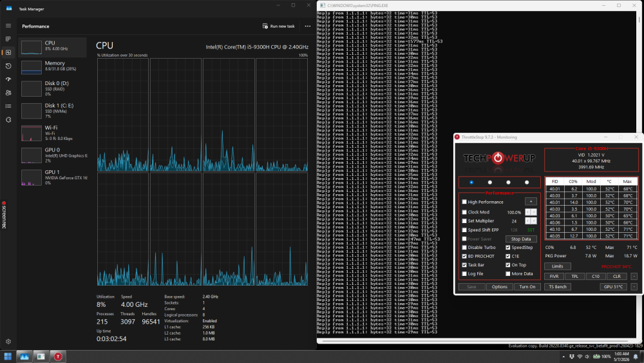This screenshot has width=644, height=363.
Task: Click CLR to reset max values
Action: pyautogui.click(x=616, y=276)
